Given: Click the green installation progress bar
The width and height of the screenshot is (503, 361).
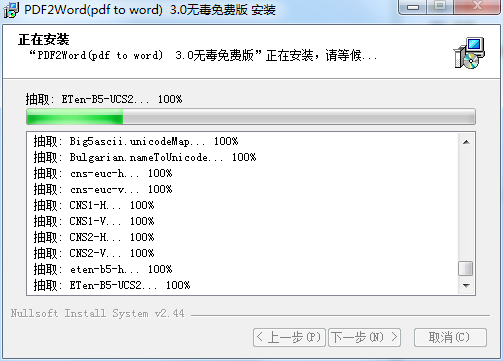Looking at the screenshot, I should click(251, 117).
